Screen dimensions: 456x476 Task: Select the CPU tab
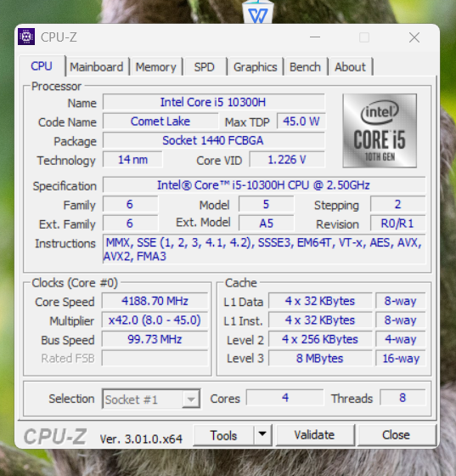[42, 66]
